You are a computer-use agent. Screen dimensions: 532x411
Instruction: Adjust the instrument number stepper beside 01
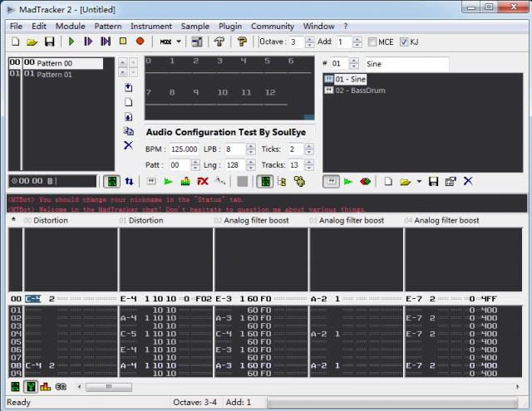tap(354, 63)
